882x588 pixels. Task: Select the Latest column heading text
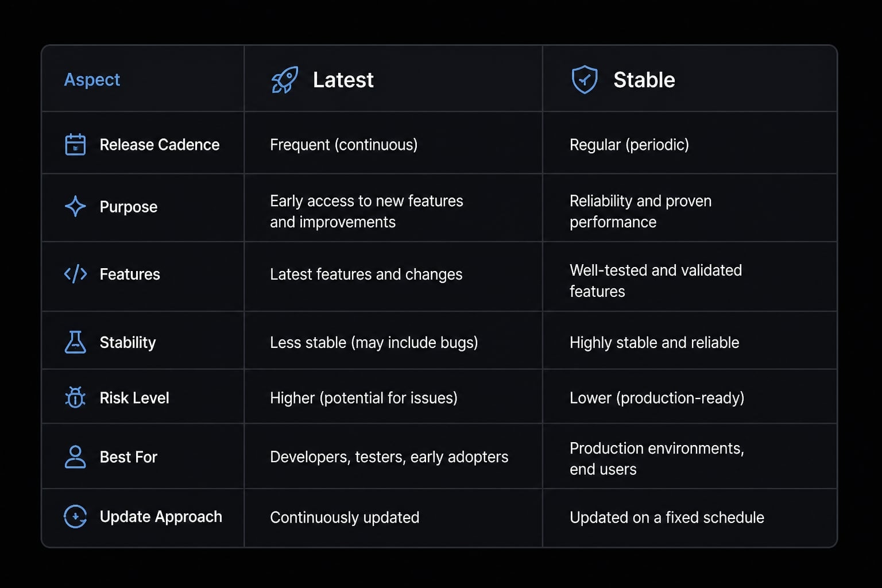(343, 80)
